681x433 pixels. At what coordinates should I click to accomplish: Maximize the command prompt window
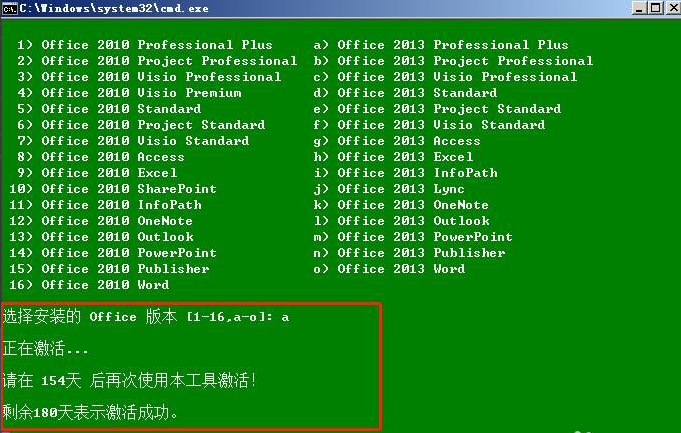point(654,8)
